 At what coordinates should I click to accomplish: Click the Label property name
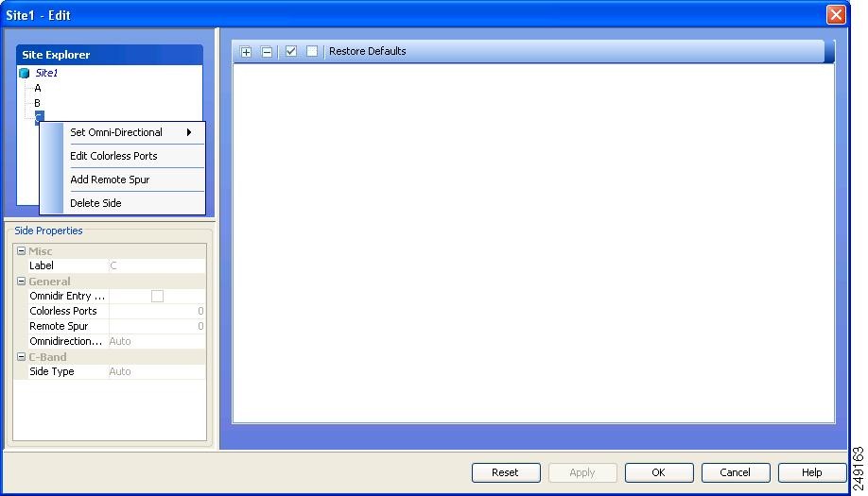pyautogui.click(x=42, y=266)
